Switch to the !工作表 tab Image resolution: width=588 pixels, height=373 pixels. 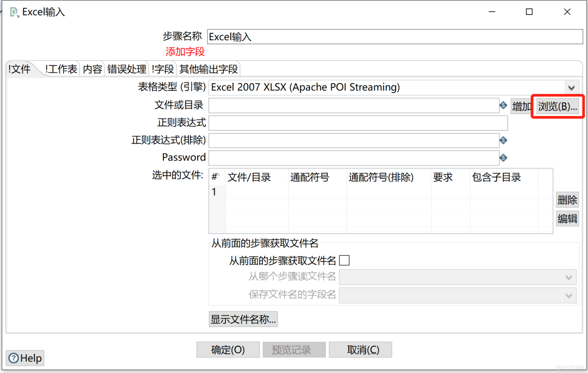61,70
